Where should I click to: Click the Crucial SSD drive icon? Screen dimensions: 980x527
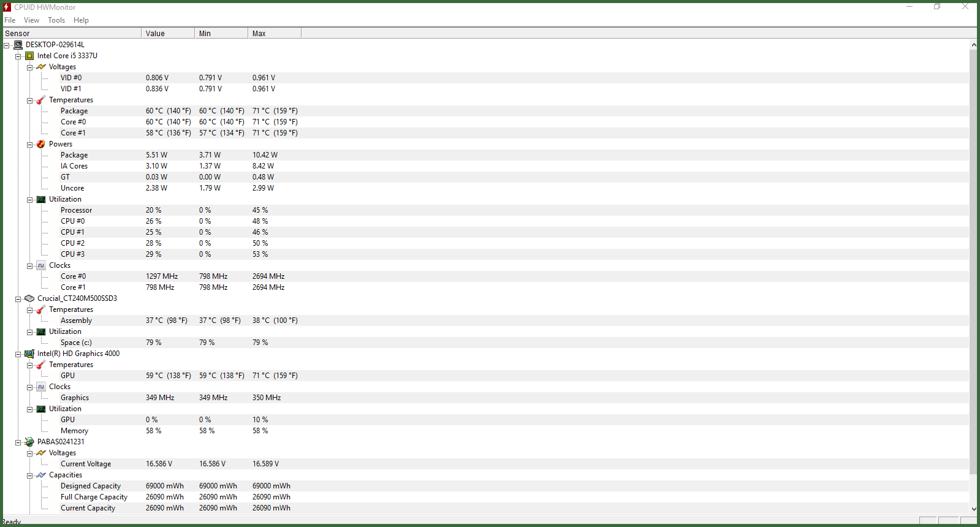pos(29,298)
